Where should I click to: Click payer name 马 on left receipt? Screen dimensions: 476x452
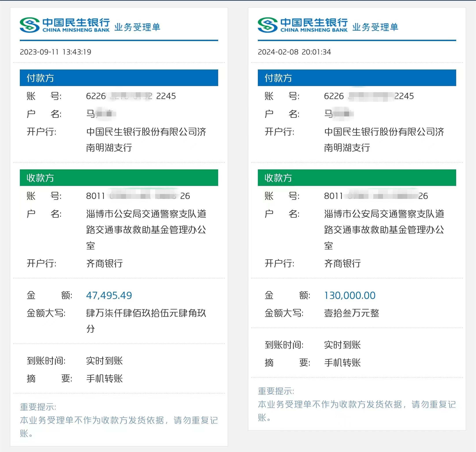click(101, 114)
